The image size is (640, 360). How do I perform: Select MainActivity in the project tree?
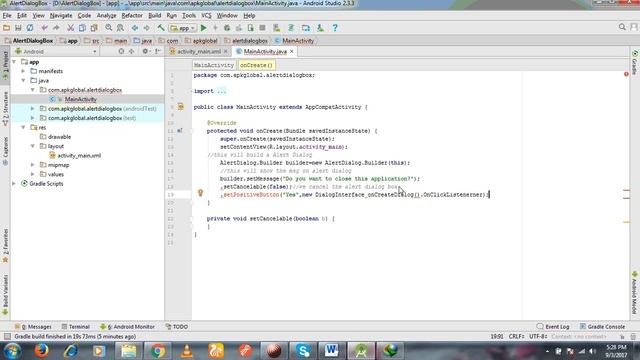point(80,99)
